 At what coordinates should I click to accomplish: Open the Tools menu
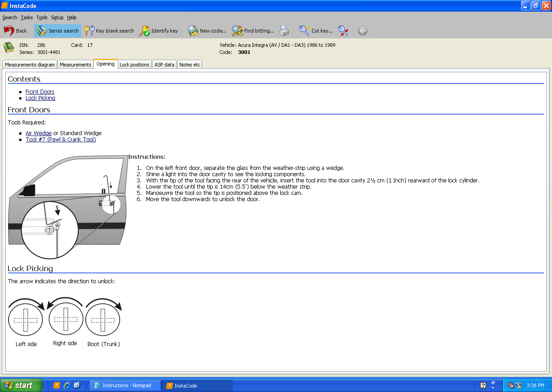click(x=42, y=17)
